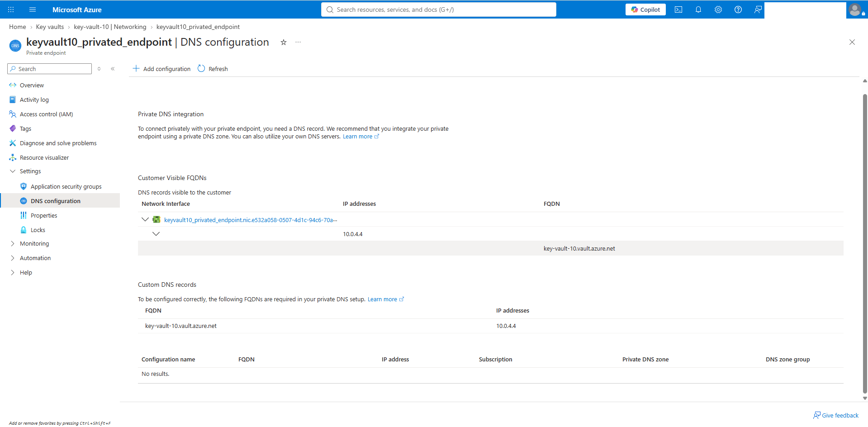Open Locks under Settings

(x=38, y=230)
